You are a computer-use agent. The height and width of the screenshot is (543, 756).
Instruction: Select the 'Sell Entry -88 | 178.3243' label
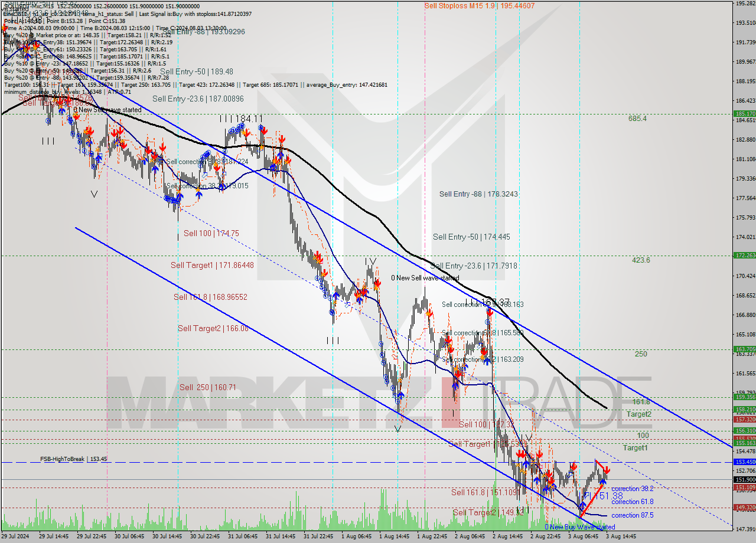click(478, 194)
